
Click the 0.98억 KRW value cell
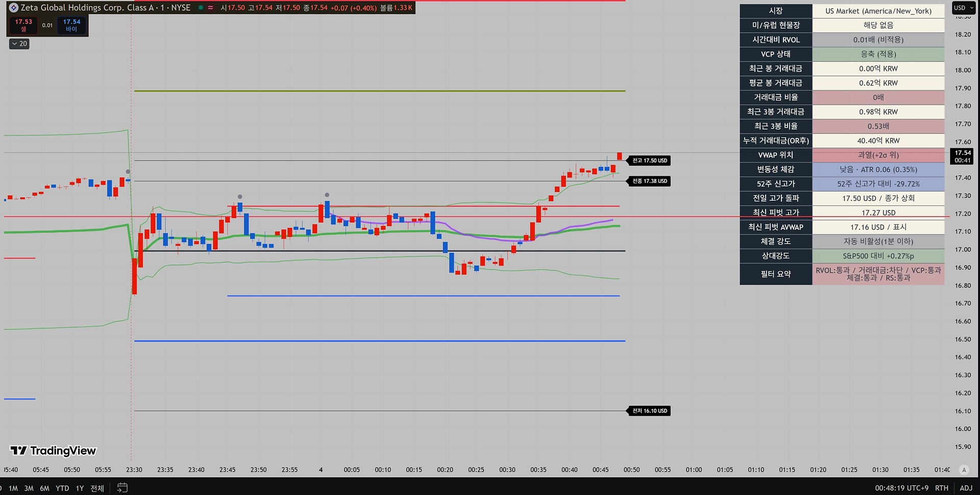pos(878,112)
